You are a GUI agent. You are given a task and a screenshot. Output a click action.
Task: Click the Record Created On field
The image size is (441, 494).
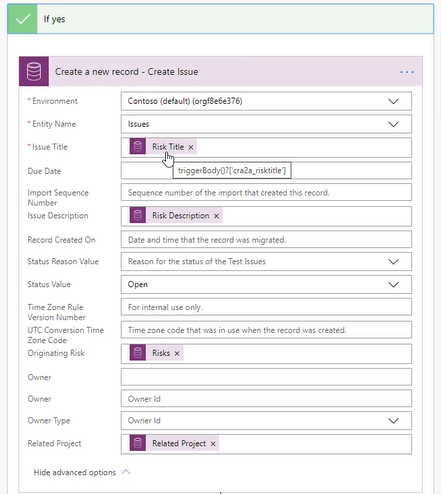[266, 239]
